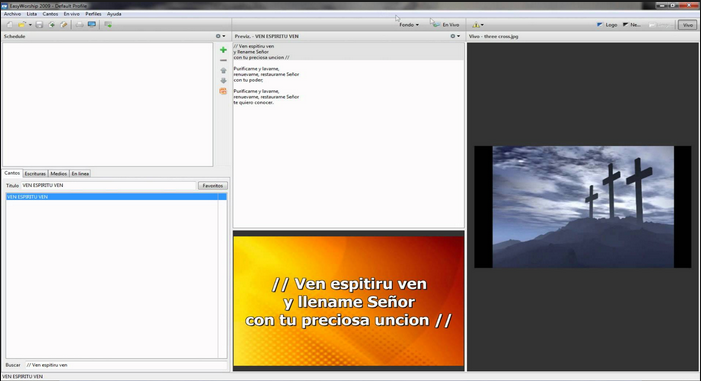
Task: Click the minus icon to remove a schedule item
Action: coord(223,60)
